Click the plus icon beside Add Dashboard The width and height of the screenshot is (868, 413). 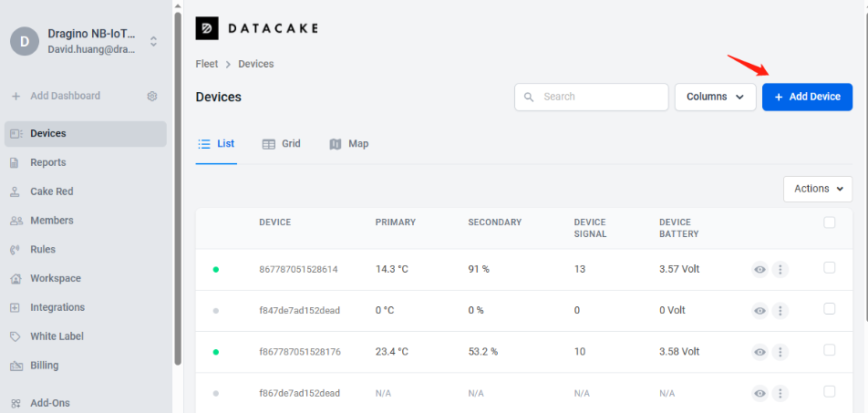pos(16,96)
